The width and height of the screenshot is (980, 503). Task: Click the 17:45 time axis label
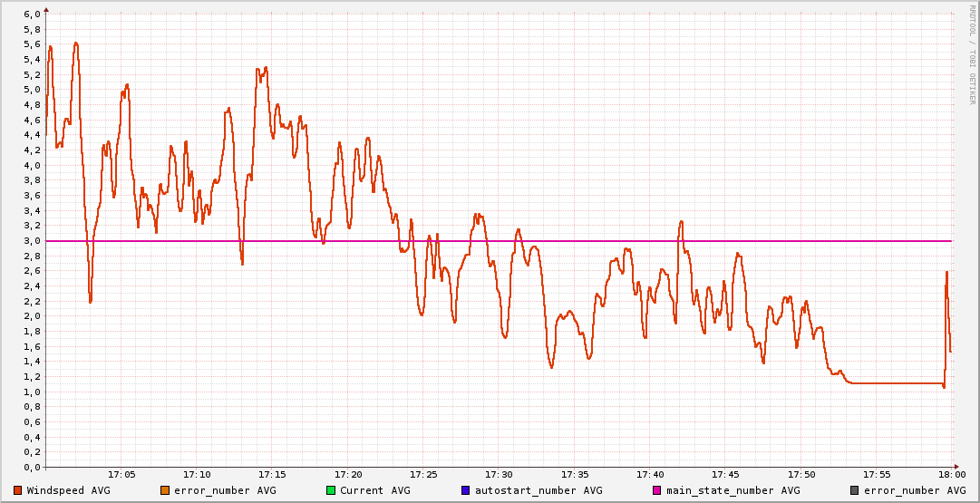[725, 474]
